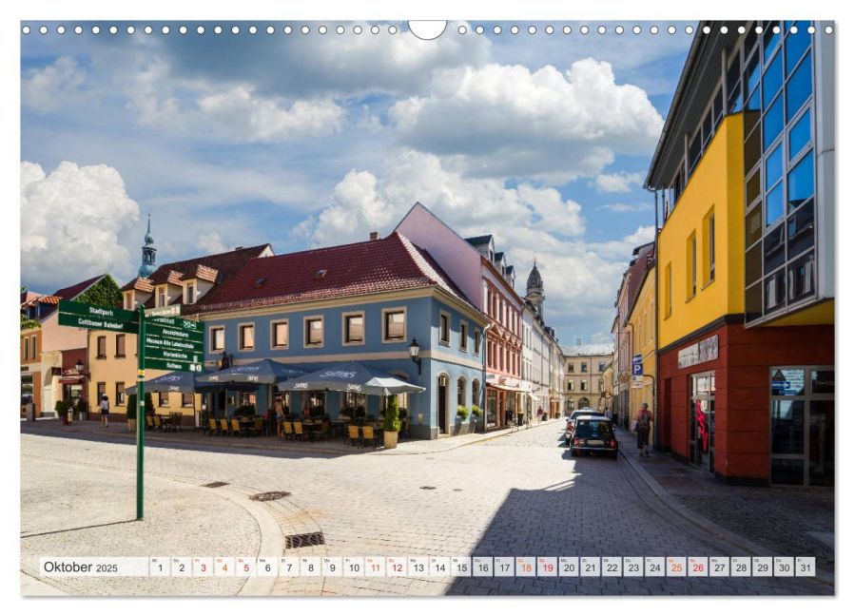The image size is (855, 616).
Task: Click the calendar hanging notch at top center
Action: coord(427,29)
